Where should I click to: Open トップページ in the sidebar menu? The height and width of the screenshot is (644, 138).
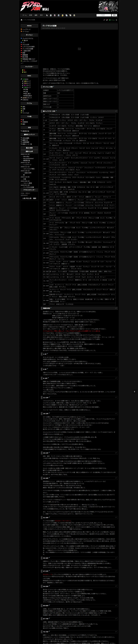coord(27,29)
